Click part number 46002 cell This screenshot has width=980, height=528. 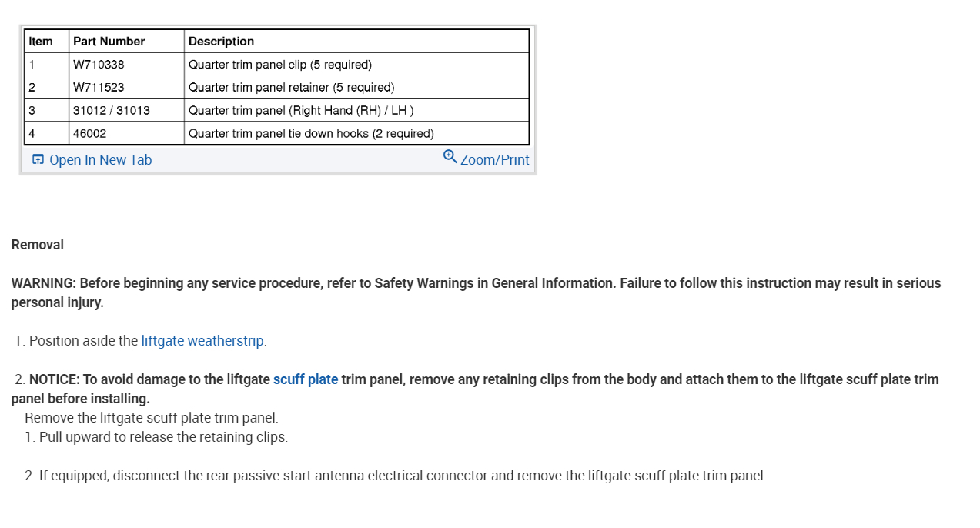(x=90, y=134)
